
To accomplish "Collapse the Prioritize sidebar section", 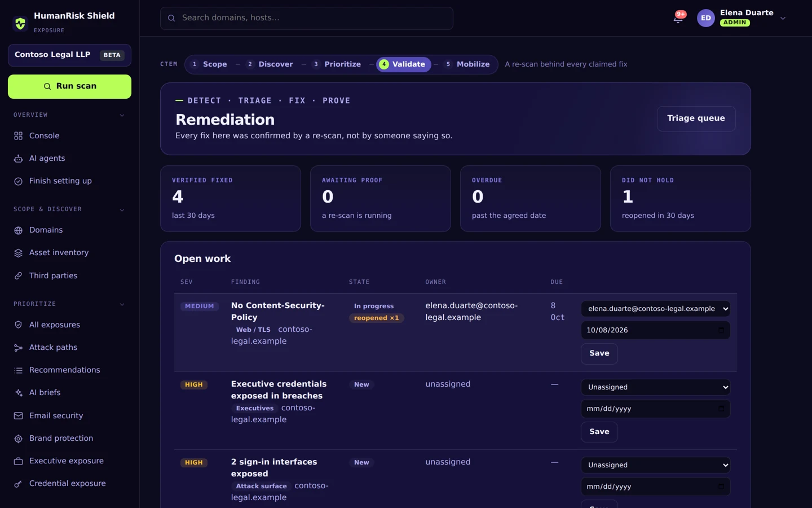I will click(122, 304).
